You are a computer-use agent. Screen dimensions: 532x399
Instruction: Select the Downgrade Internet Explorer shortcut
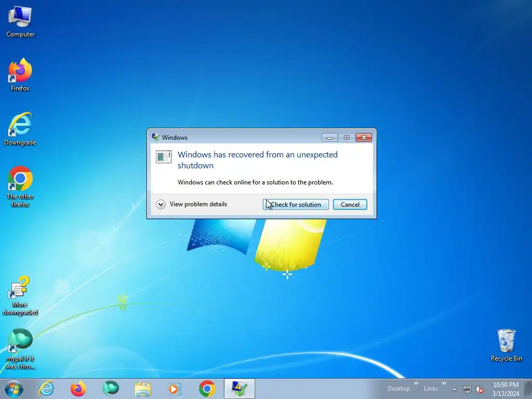click(x=20, y=129)
